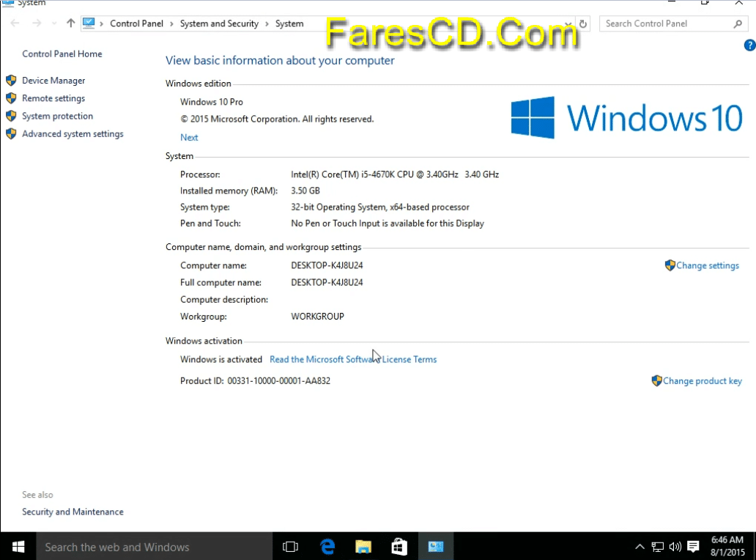Click the WORKGROUP value
756x560 pixels.
pos(317,317)
